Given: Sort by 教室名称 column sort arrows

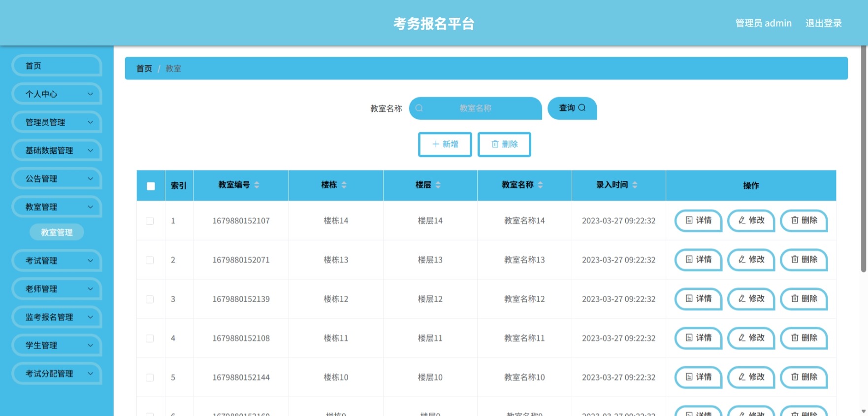Looking at the screenshot, I should click(540, 185).
